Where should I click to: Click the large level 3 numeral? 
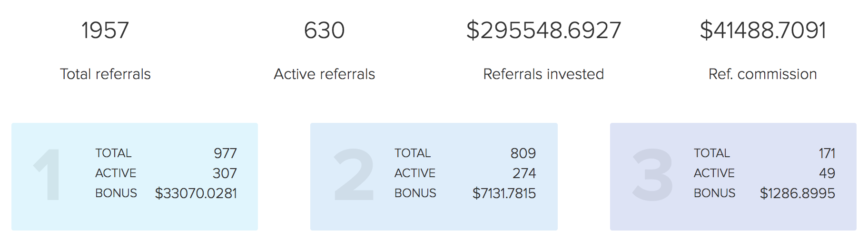[x=652, y=174]
